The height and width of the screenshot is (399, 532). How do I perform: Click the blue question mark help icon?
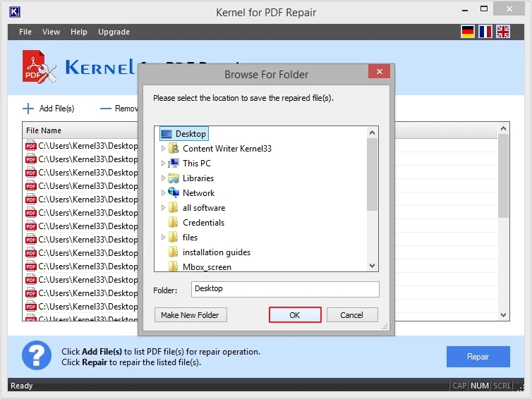pyautogui.click(x=37, y=355)
